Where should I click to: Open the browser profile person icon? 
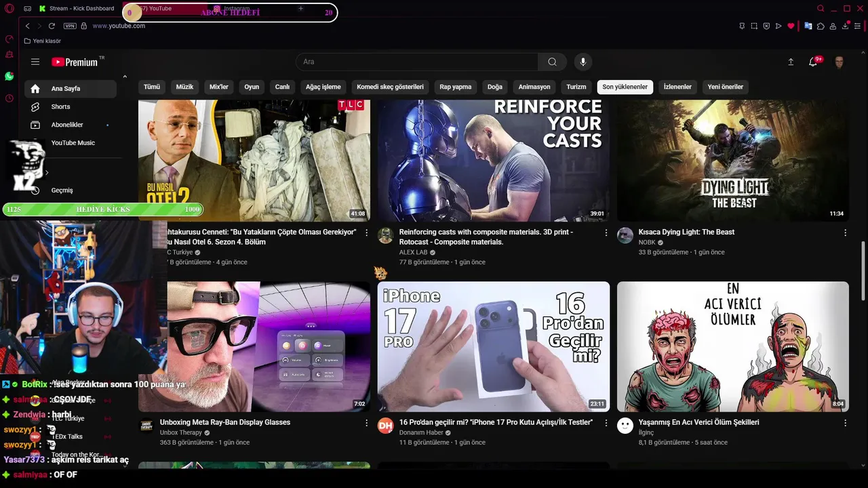click(x=833, y=26)
